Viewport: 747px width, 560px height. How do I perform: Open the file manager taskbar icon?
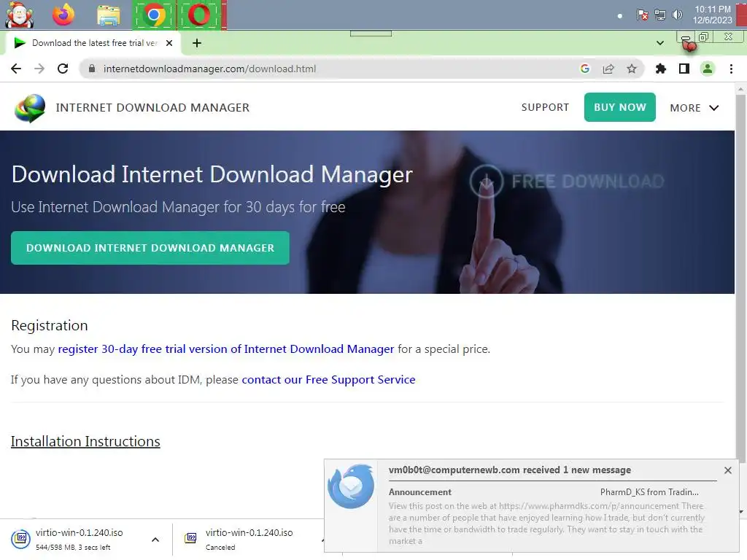point(109,15)
